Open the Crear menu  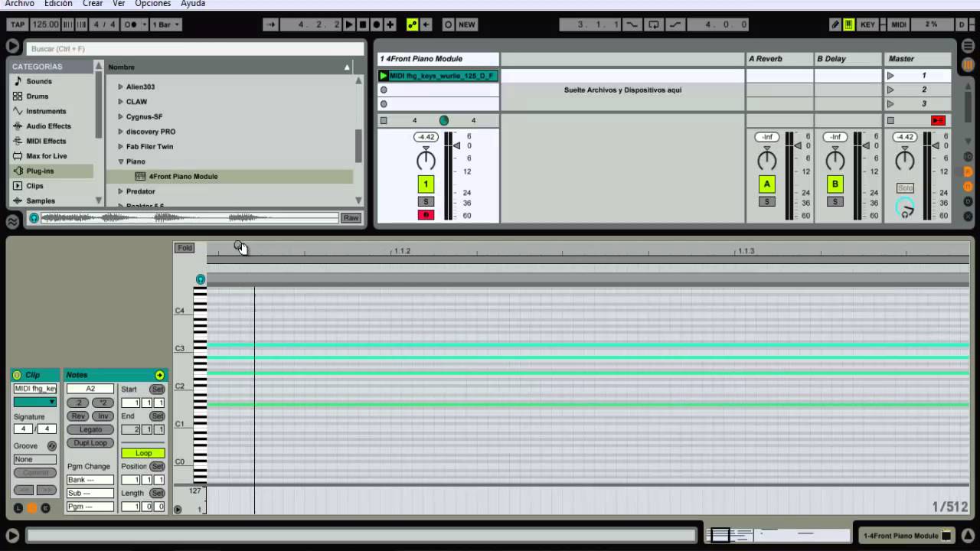(93, 4)
